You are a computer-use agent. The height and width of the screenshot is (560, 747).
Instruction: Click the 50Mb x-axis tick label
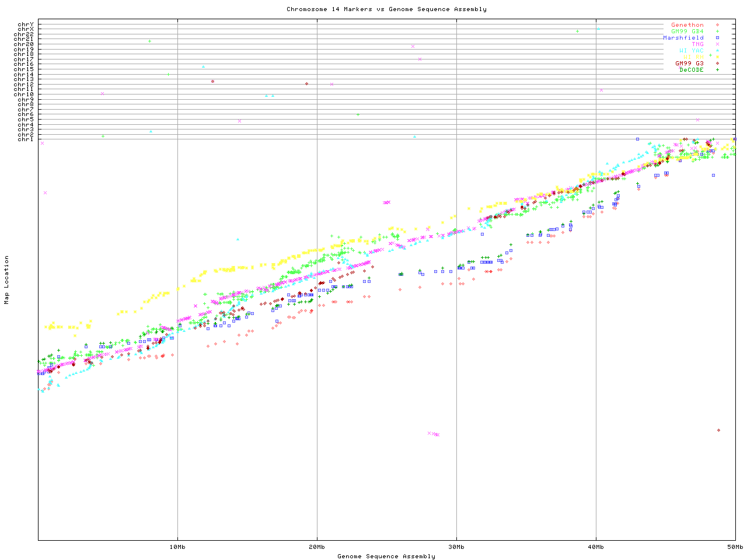pos(735,547)
